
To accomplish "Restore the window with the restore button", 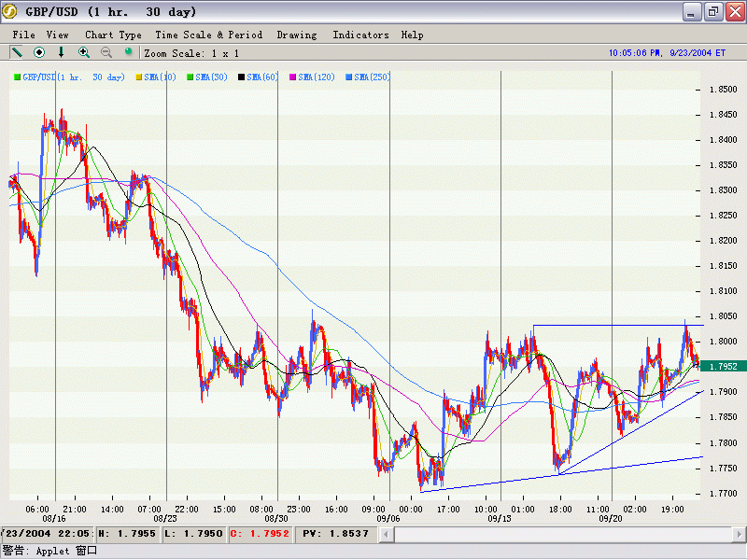I will point(712,12).
